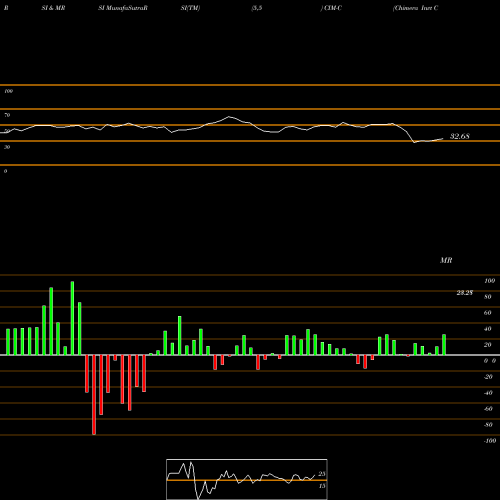Click the MR value label 28.28
This screenshot has height=500, width=500.
tap(464, 293)
